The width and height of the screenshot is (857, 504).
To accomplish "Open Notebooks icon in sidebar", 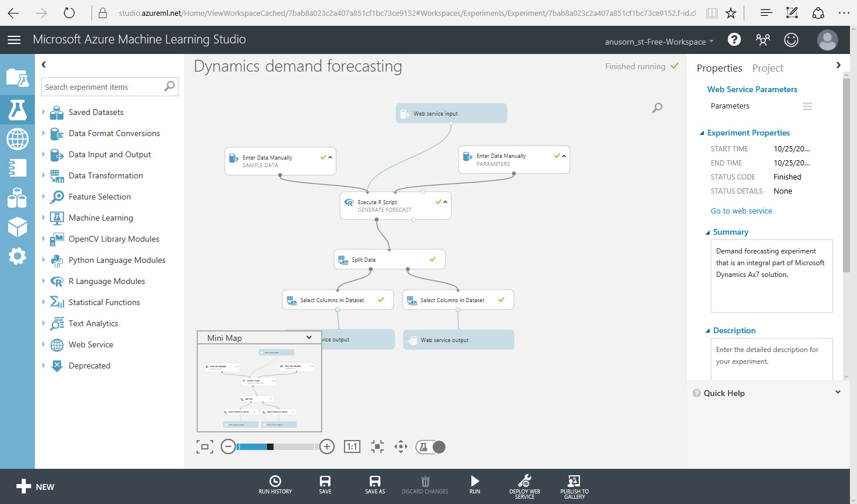I will 17,168.
